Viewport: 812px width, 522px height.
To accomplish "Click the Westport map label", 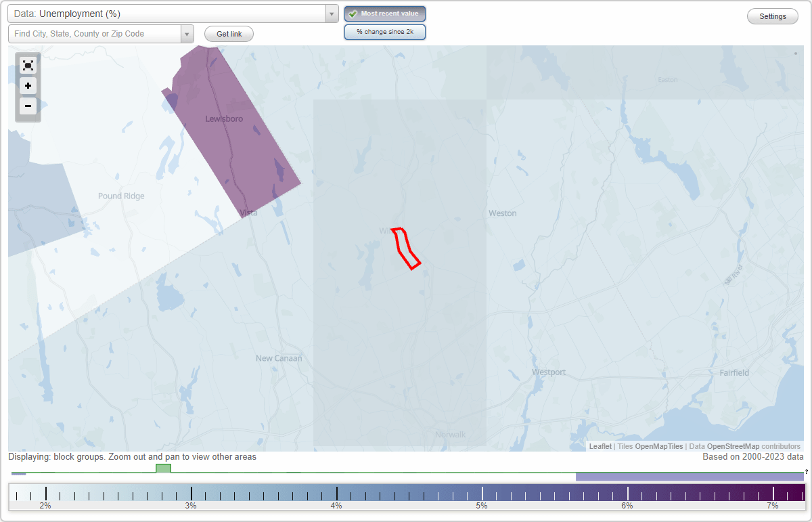I will click(549, 372).
